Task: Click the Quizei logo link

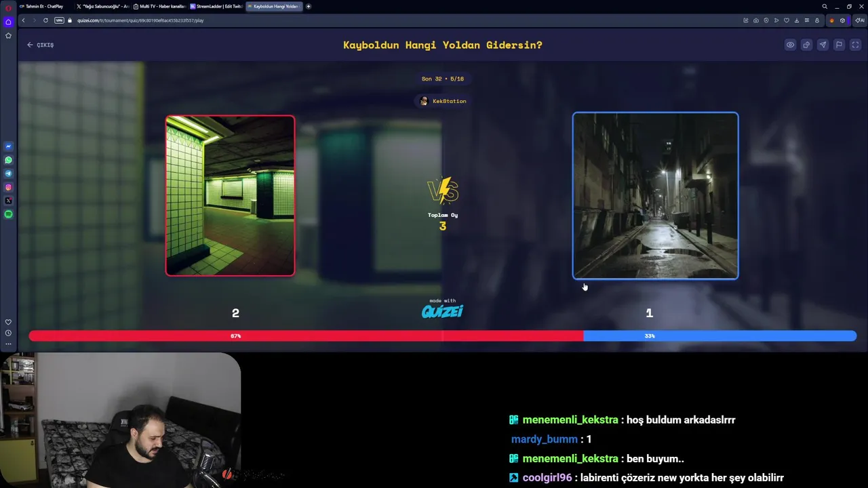Action: point(442,311)
